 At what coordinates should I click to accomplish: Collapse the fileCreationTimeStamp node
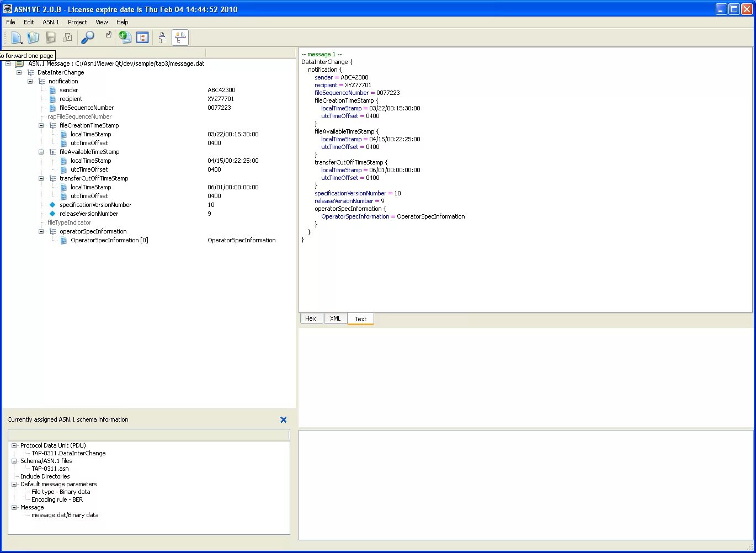pos(41,125)
